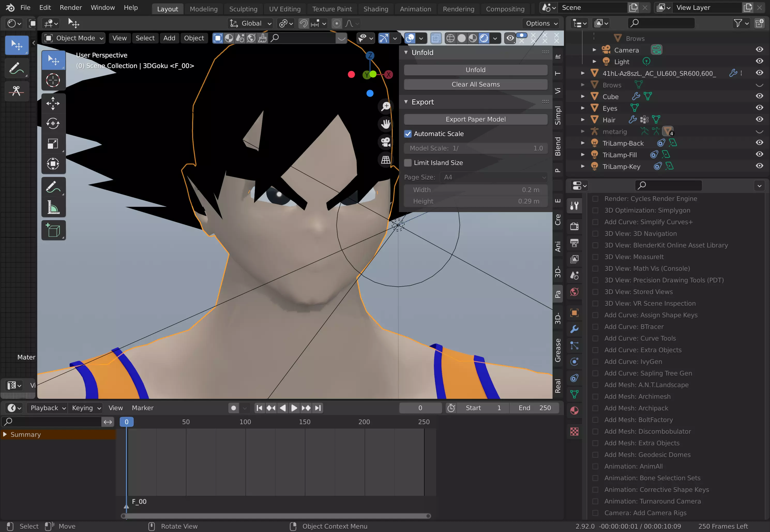This screenshot has width=770, height=532.
Task: Play animation forward
Action: click(x=294, y=408)
